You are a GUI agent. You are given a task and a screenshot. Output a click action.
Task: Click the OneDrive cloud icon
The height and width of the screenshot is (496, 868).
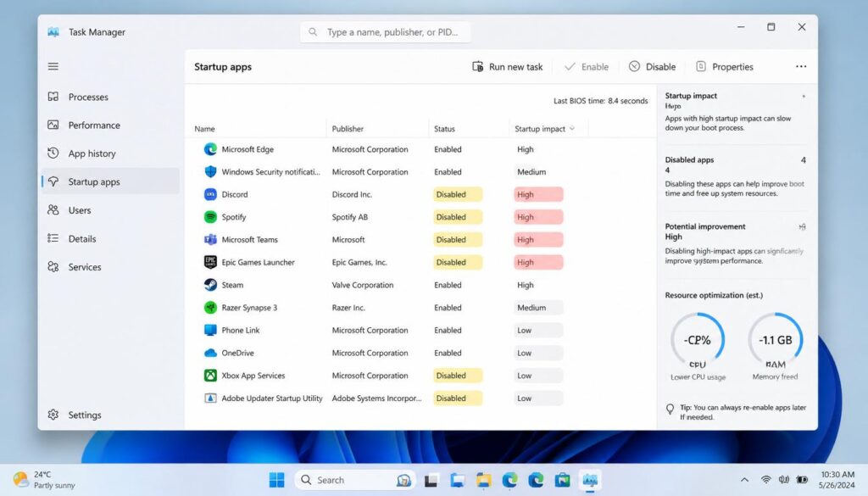click(x=210, y=353)
